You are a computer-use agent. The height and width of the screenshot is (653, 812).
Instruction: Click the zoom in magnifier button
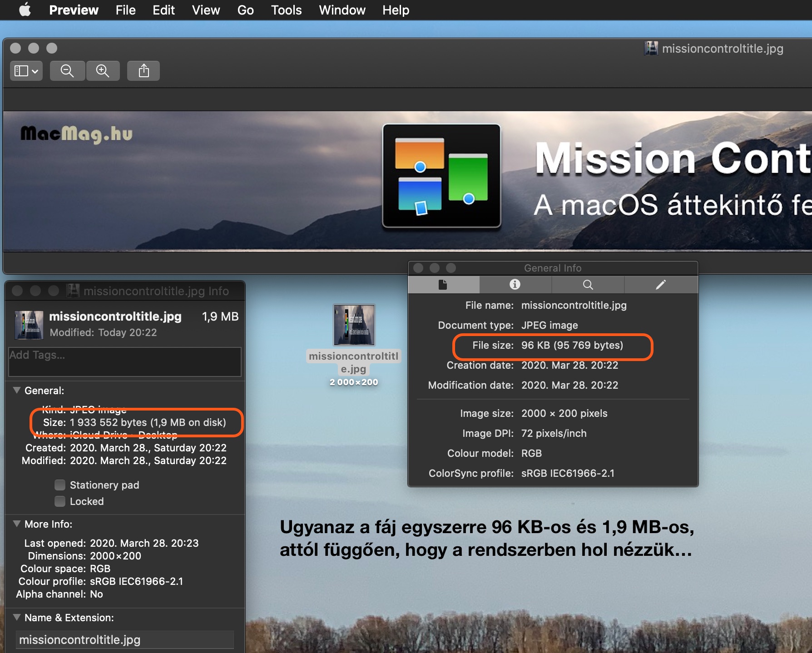(x=103, y=71)
